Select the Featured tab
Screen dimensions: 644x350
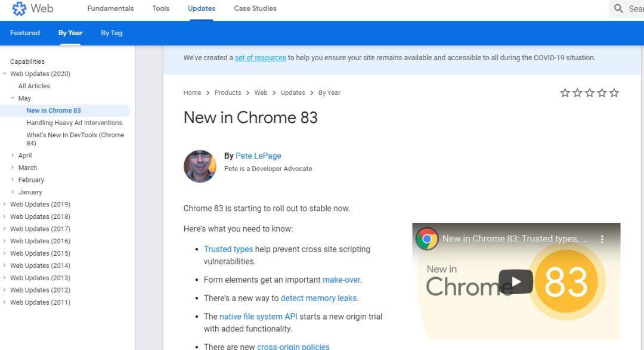point(25,33)
